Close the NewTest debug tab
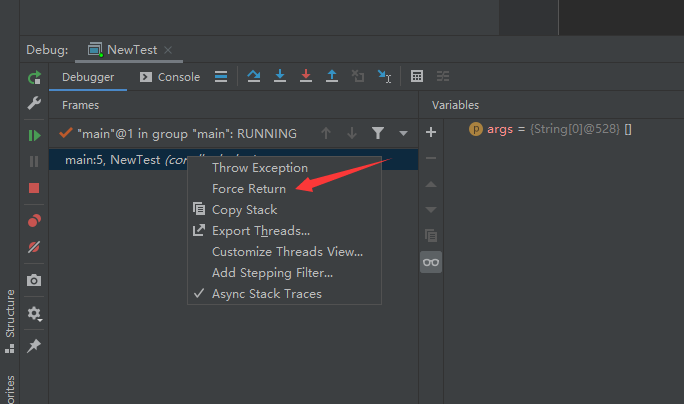 168,50
